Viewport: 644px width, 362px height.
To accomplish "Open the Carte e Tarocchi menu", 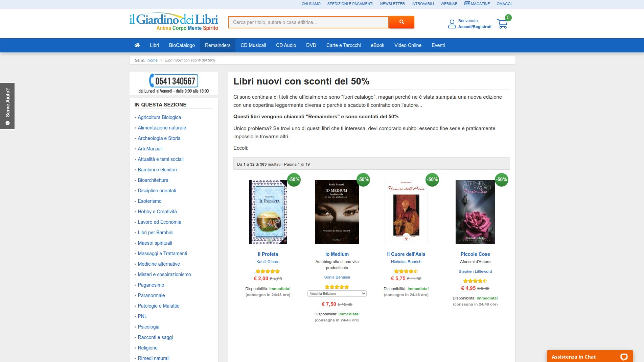I will coord(343,45).
